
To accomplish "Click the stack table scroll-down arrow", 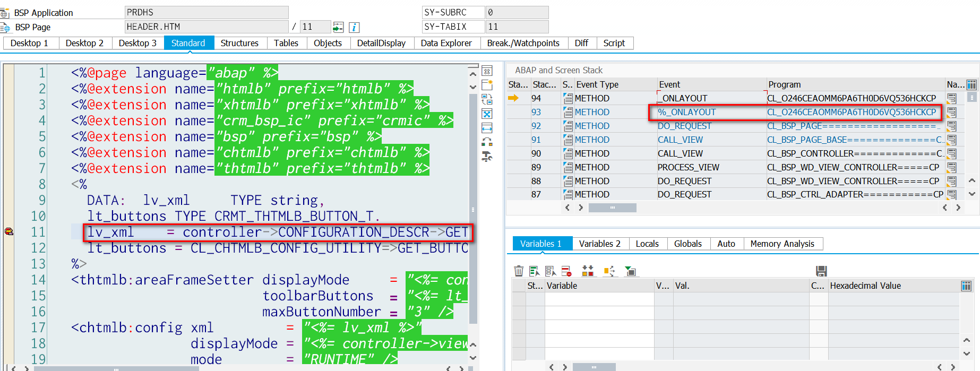I will pos(972,194).
